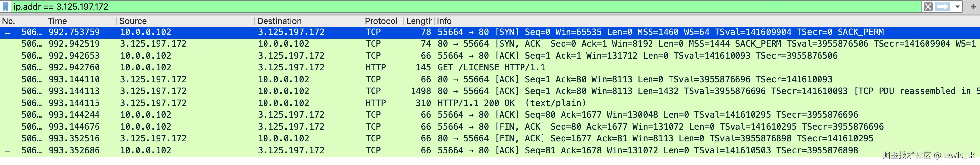Select the final ACK packet at 993.352686
980x165 pixels.
pos(490,151)
